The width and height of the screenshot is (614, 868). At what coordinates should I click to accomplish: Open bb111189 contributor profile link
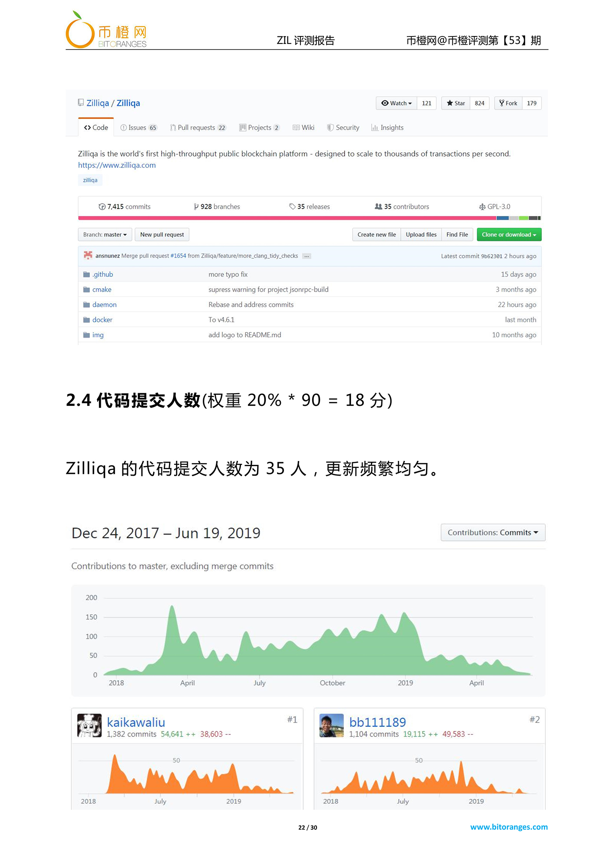(377, 722)
